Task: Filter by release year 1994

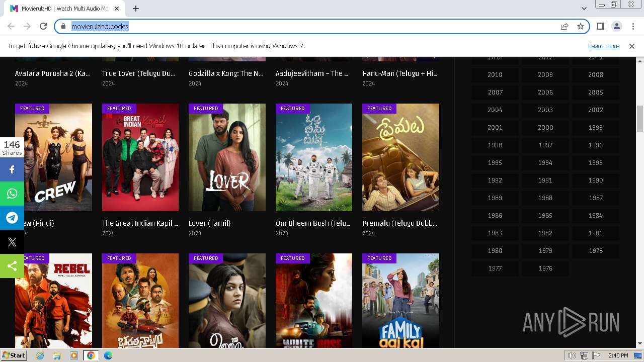Action: point(545,162)
